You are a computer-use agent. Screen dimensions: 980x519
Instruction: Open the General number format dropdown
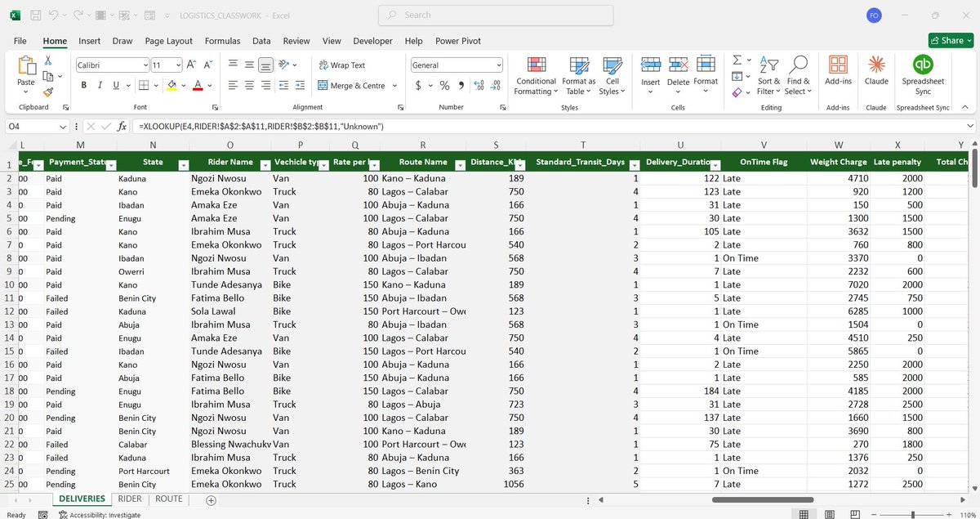coord(499,65)
